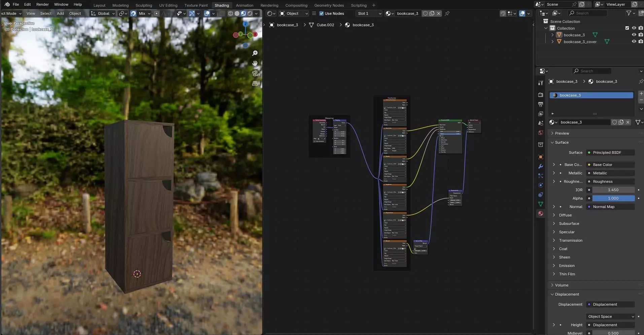Collapse the Surface panel

pos(562,142)
